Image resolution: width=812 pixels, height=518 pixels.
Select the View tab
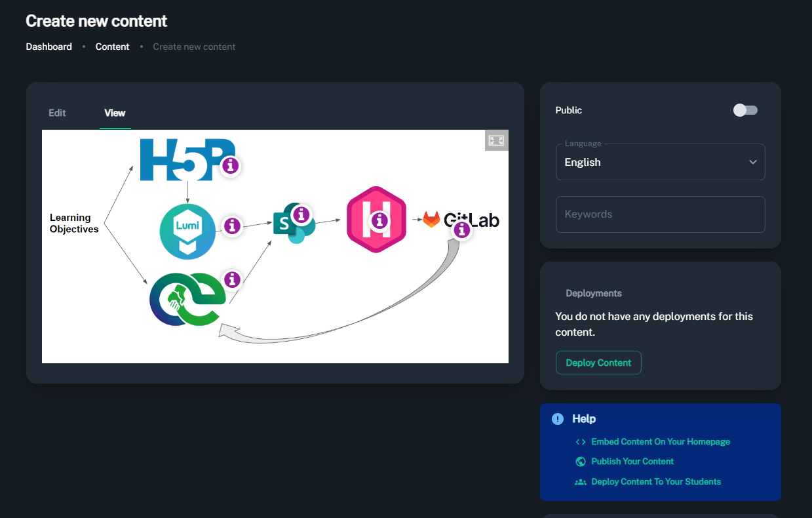tap(115, 113)
